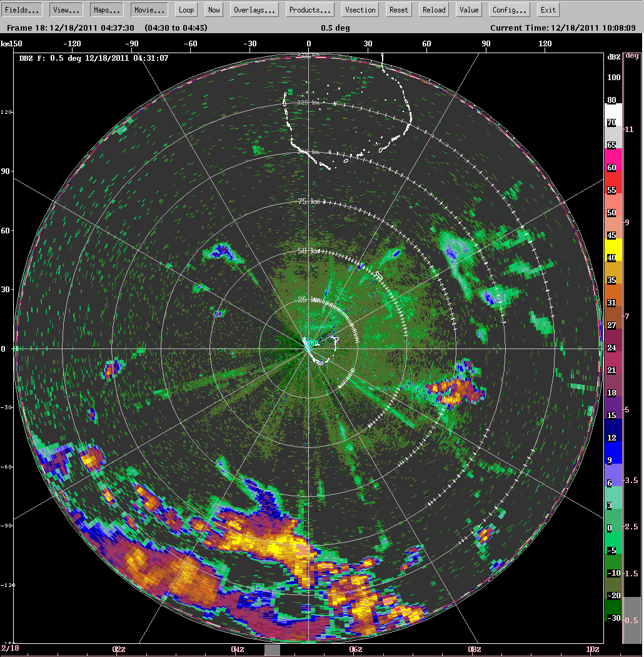644x657 pixels.
Task: Open the Overlays menu
Action: click(254, 9)
